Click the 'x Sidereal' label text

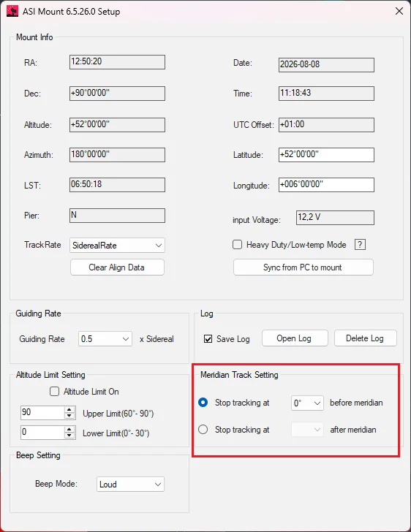[157, 339]
